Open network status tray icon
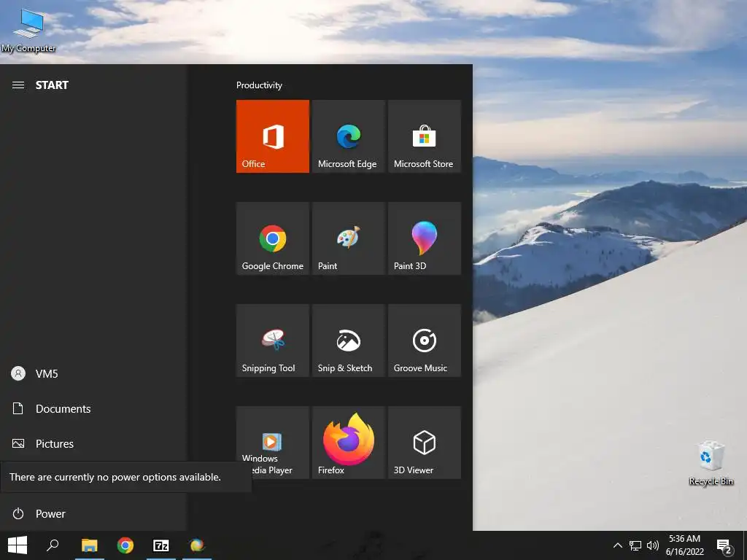The width and height of the screenshot is (747, 560). tap(635, 545)
